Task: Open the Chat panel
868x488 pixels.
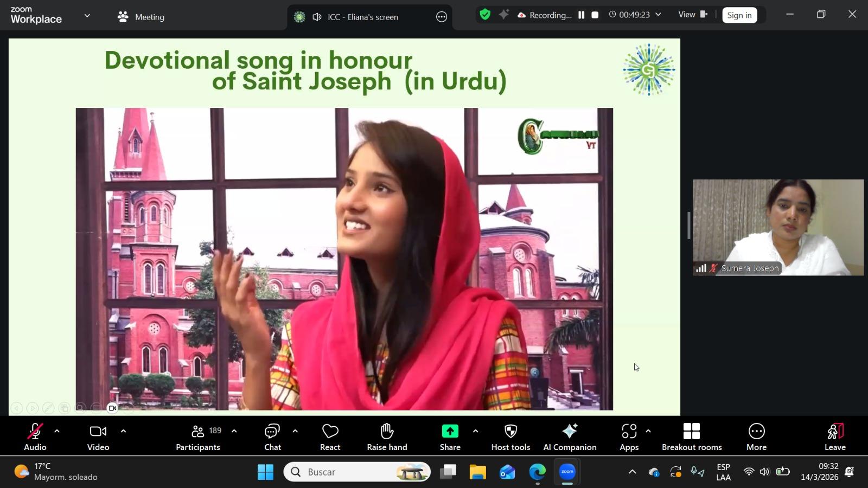Action: pyautogui.click(x=272, y=437)
